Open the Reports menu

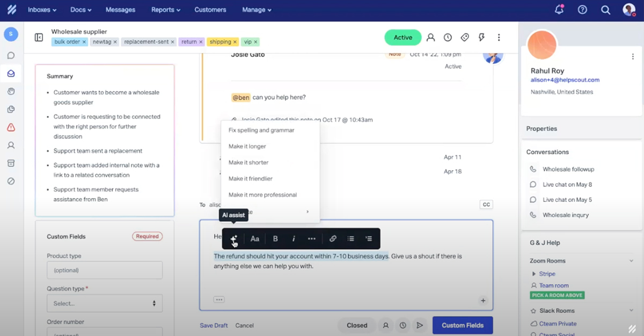(165, 10)
